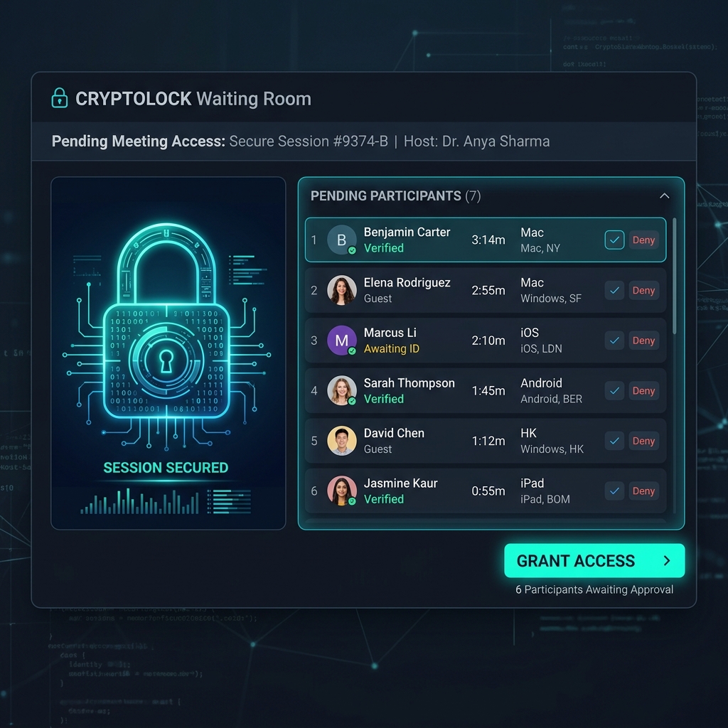
Task: Check the approve box for Elena Rodriguez
Action: pyautogui.click(x=614, y=291)
